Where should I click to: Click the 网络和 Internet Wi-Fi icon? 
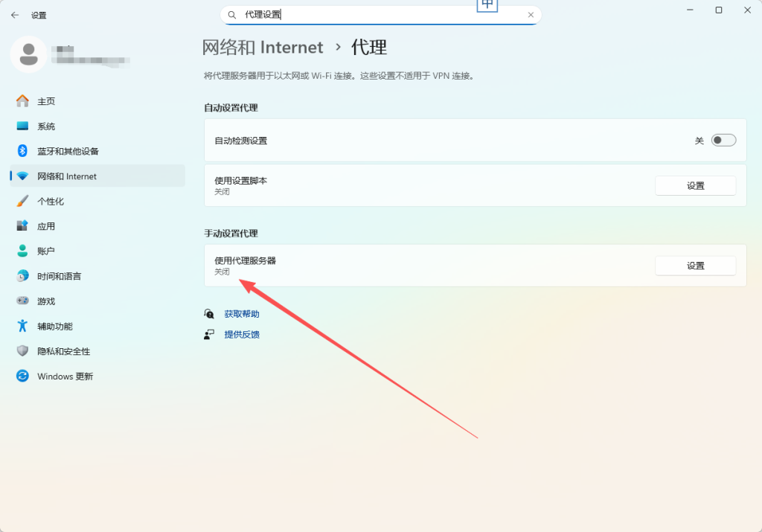(22, 176)
